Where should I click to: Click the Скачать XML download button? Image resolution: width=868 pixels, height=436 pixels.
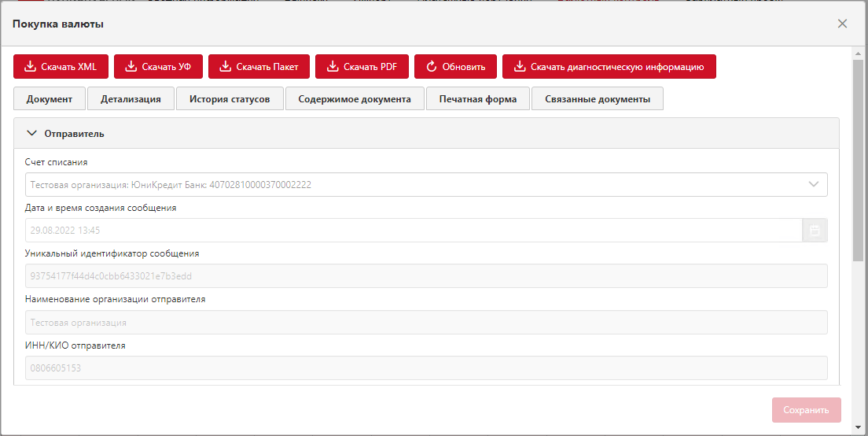61,67
